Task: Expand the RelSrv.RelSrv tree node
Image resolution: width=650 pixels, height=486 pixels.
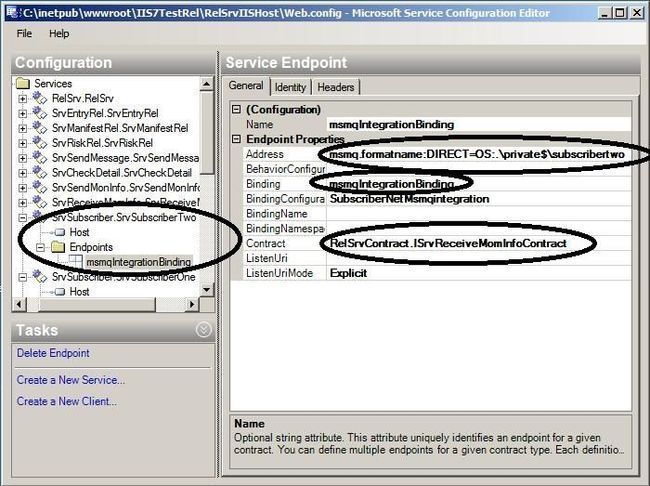Action: (x=23, y=99)
